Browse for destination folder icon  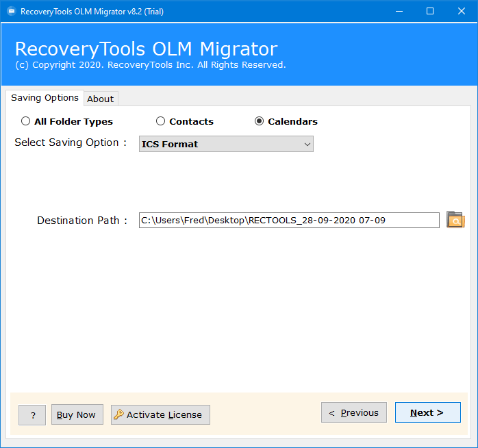pos(455,220)
